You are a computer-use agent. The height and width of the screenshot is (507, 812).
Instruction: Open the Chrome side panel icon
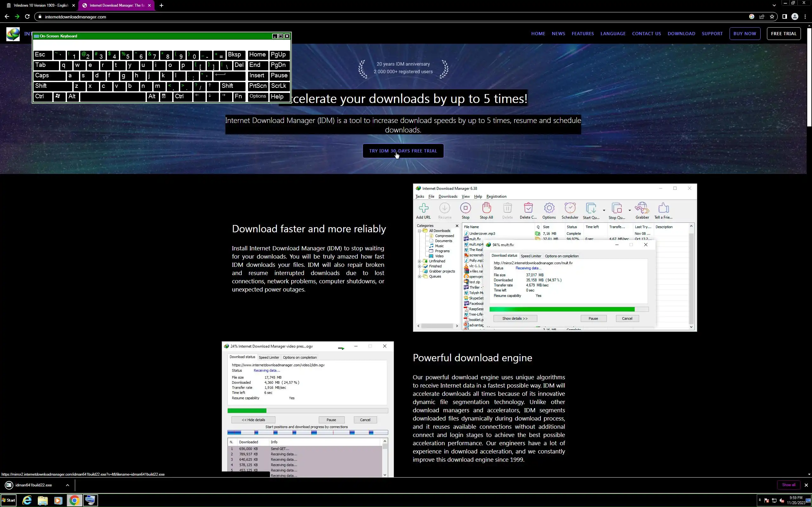point(784,16)
